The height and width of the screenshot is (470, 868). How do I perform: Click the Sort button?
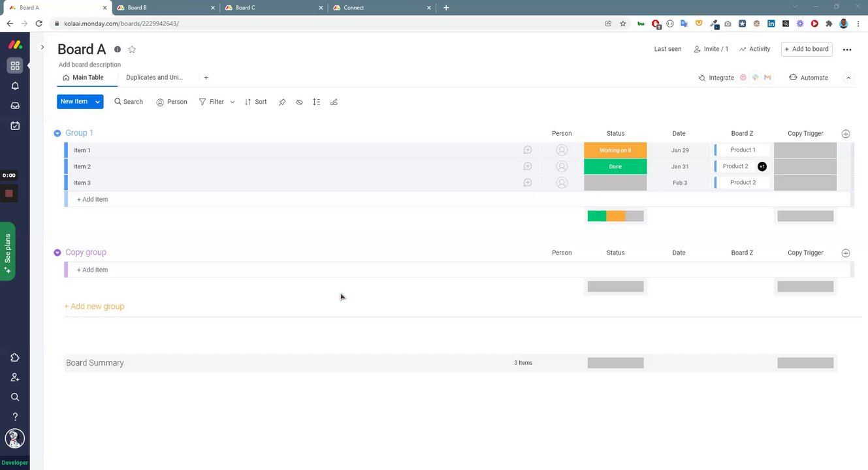point(255,102)
